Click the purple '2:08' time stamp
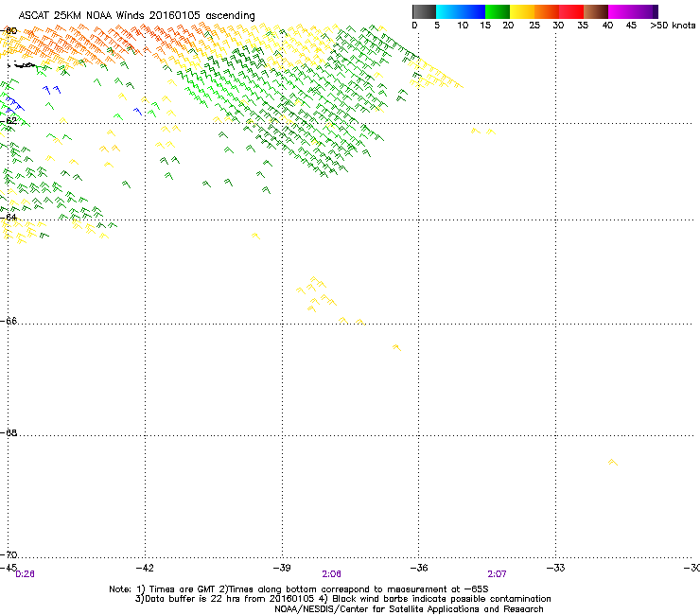 click(331, 574)
